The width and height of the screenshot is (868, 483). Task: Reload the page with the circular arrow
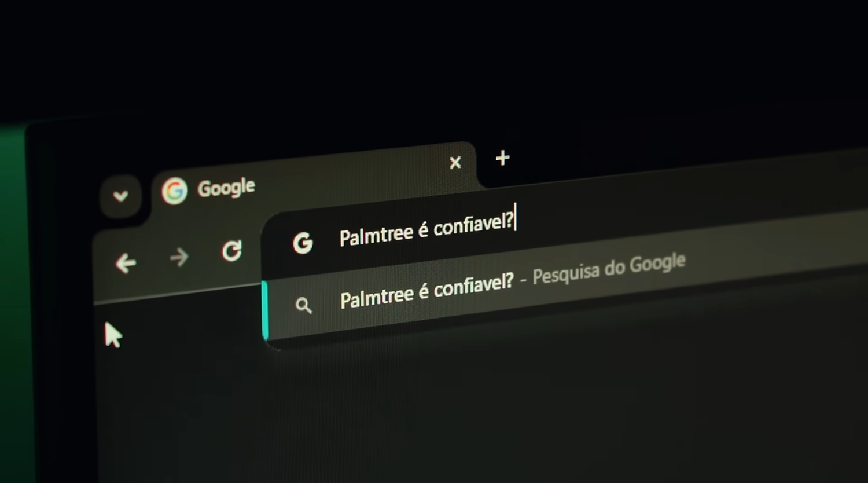click(232, 251)
